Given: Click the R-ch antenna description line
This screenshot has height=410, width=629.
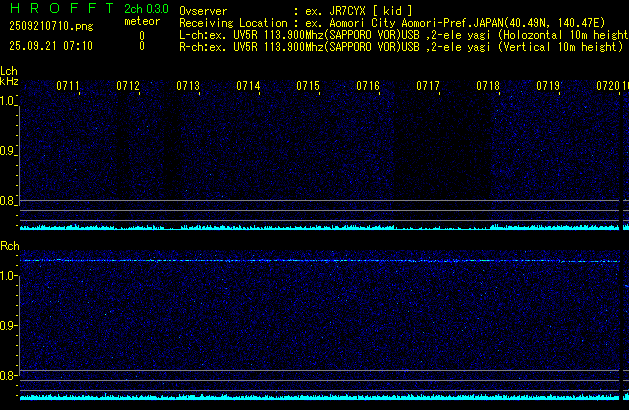Looking at the screenshot, I should 400,46.
